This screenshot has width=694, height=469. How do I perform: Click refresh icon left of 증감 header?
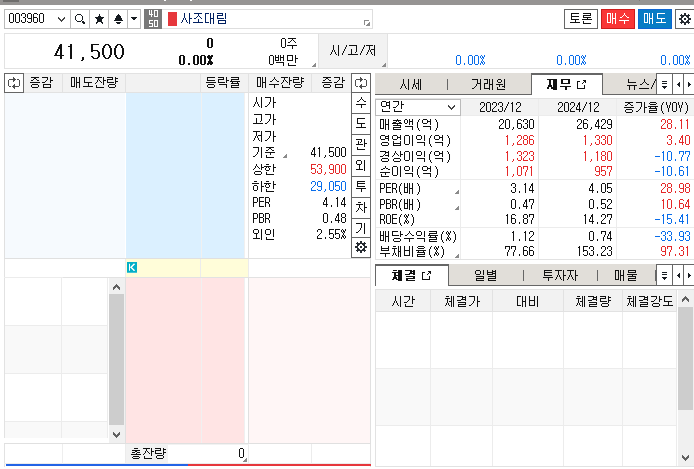tap(14, 83)
